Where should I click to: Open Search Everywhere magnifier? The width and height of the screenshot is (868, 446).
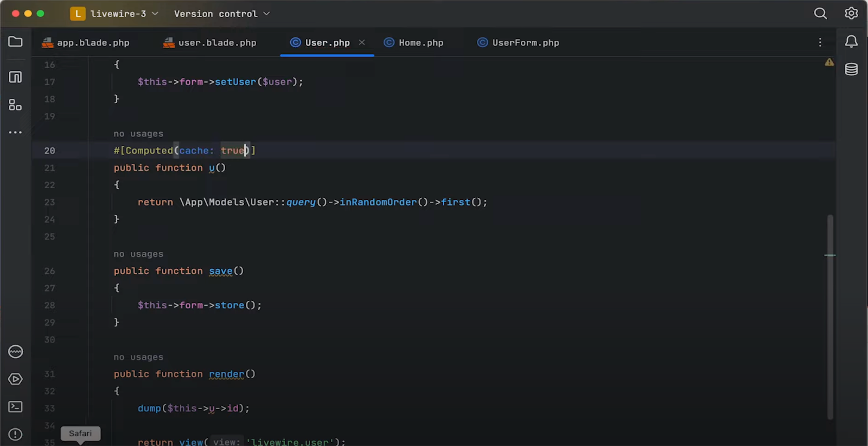pyautogui.click(x=820, y=14)
